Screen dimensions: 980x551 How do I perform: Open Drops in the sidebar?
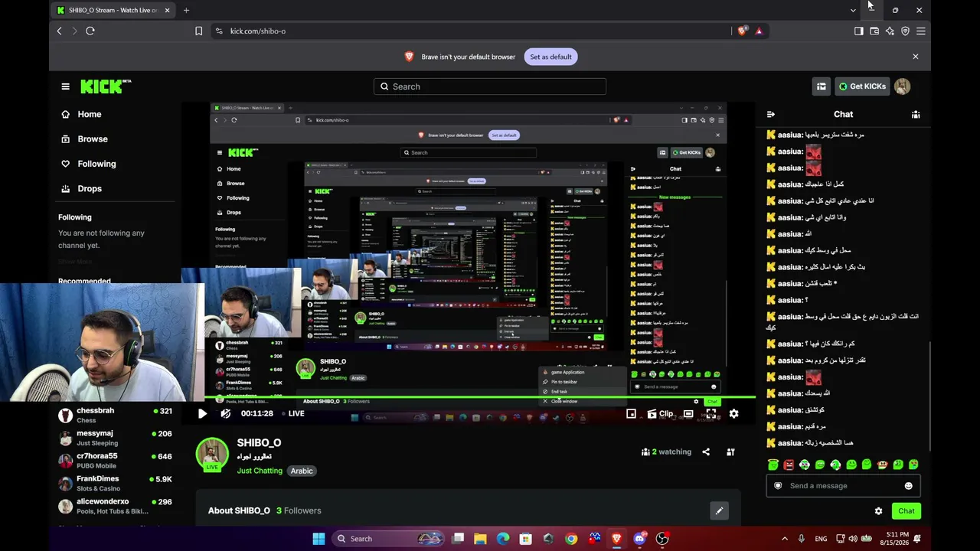click(89, 188)
